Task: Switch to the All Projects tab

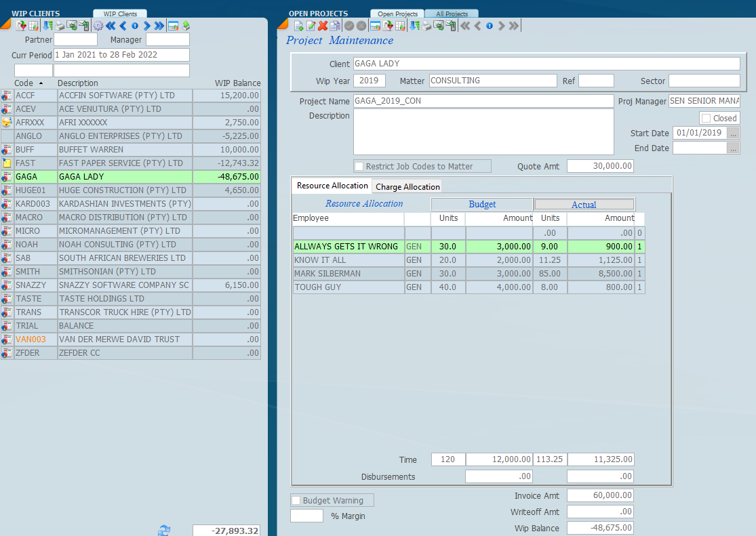Action: pos(451,14)
